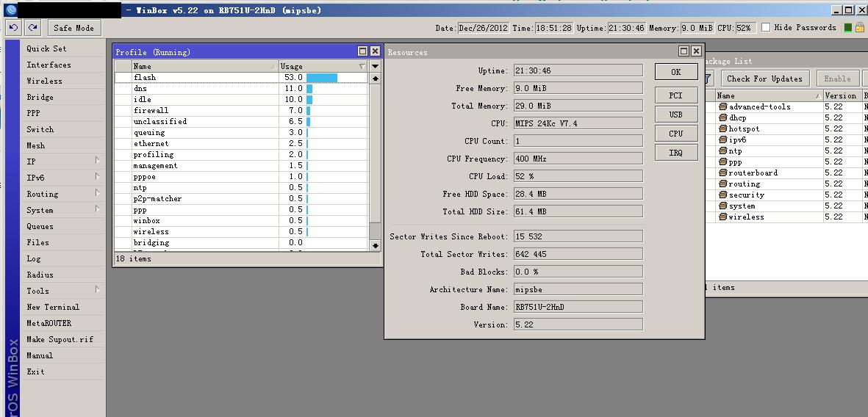Select the firewall row in Profile
The height and width of the screenshot is (417, 868).
[x=241, y=111]
